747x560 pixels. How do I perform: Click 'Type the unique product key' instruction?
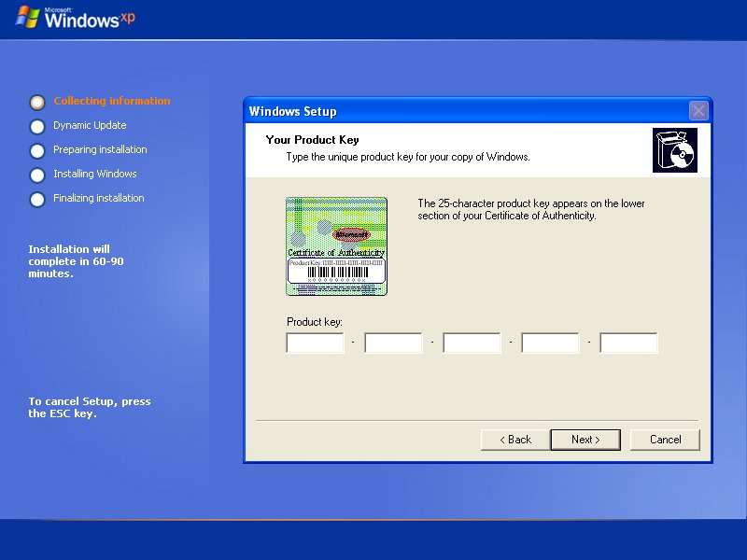408,157
